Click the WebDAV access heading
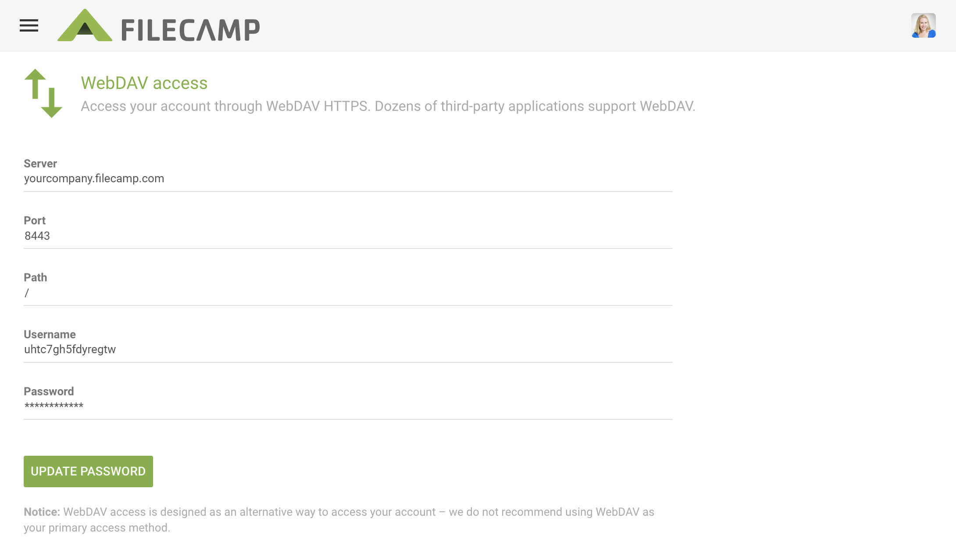Viewport: 956px width, 560px height. (144, 83)
